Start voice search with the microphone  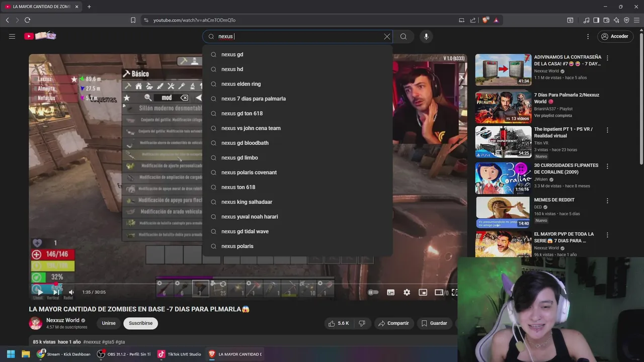426,36
